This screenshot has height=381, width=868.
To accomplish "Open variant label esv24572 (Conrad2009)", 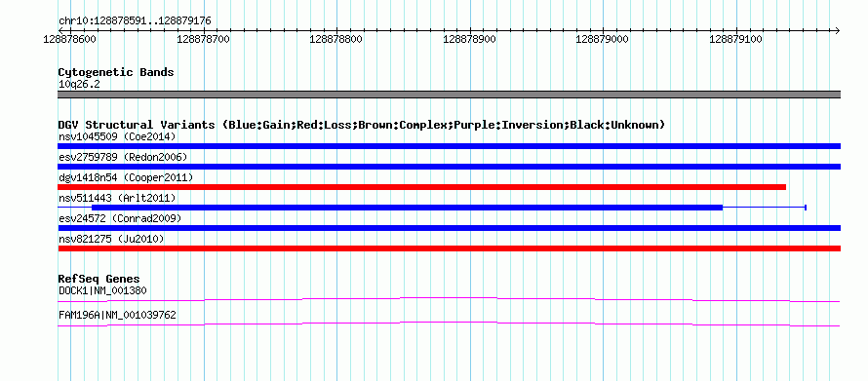I will click(x=120, y=218).
